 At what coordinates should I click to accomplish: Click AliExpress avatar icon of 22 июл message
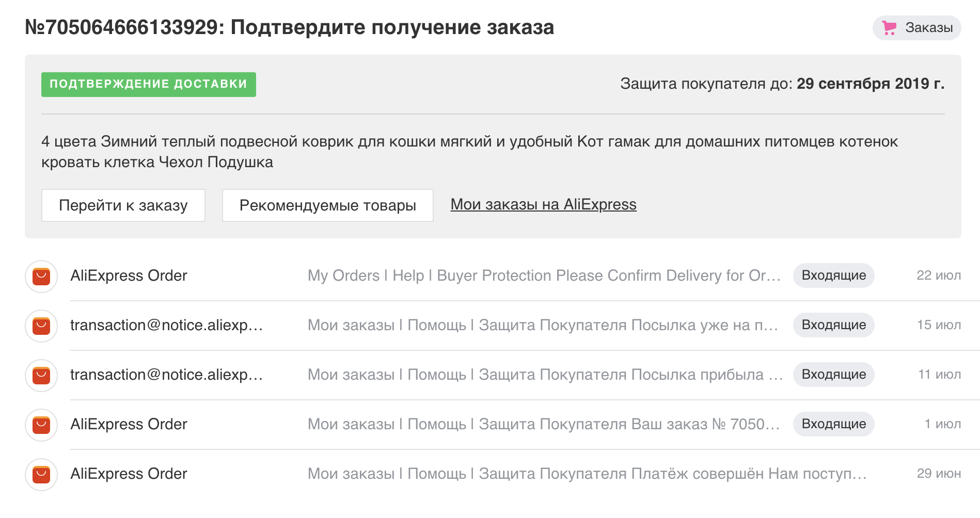(41, 276)
